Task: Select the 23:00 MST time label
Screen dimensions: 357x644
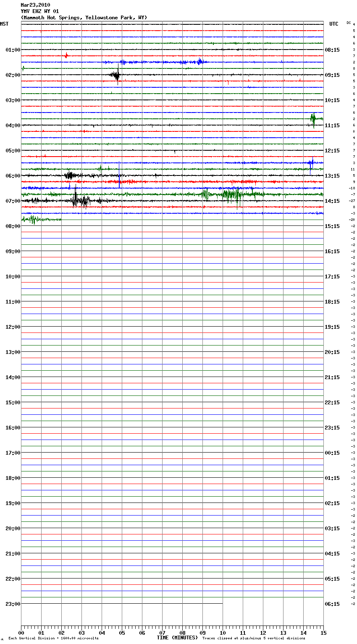Action: [x=13, y=604]
